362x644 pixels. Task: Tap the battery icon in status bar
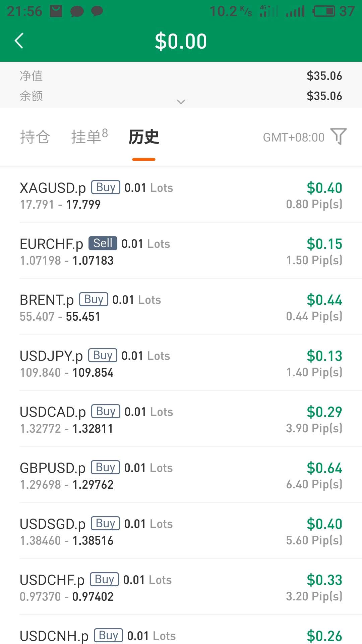(x=324, y=11)
